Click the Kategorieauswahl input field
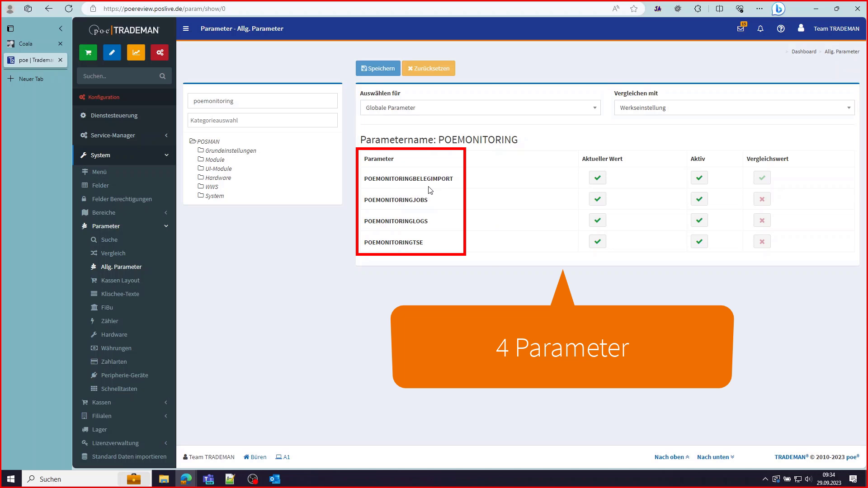The width and height of the screenshot is (868, 488). click(263, 120)
